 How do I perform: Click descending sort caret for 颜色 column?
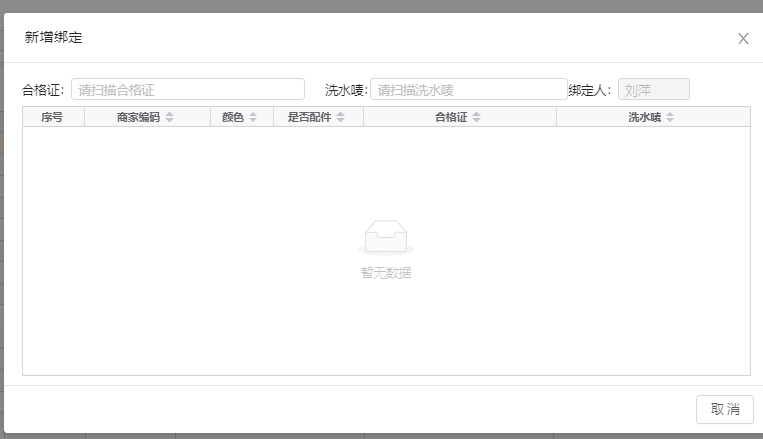click(x=253, y=120)
